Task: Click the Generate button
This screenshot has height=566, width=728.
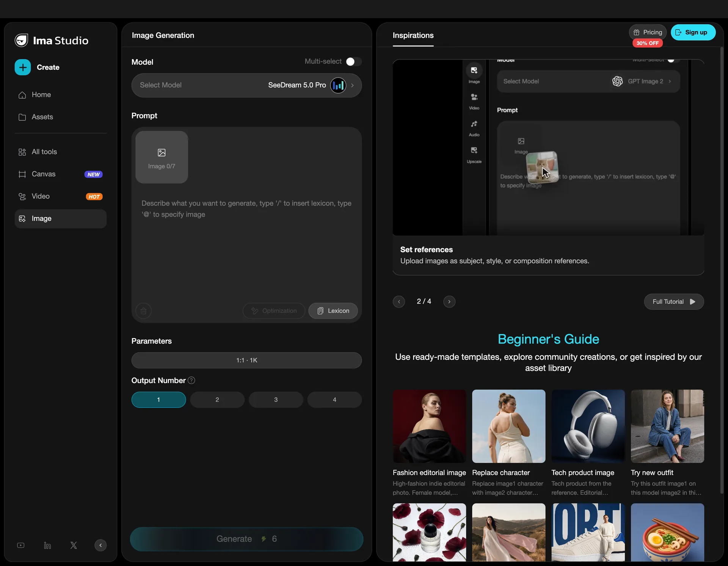Action: [246, 539]
